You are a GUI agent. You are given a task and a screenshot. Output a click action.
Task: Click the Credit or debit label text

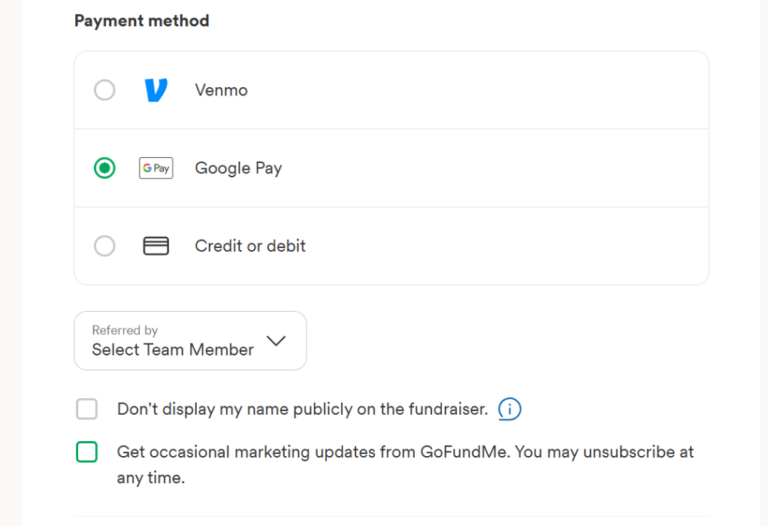(x=250, y=246)
